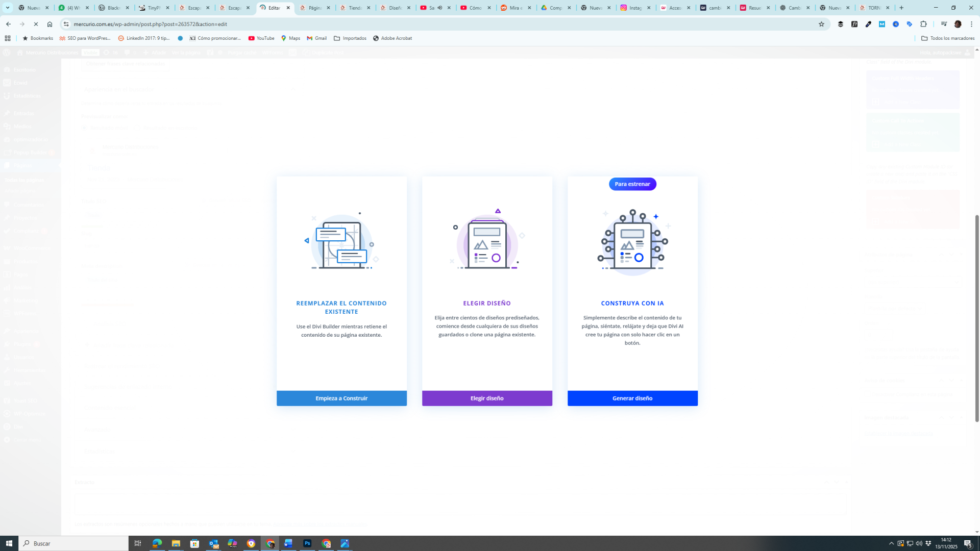Click the Elegir diseño card illustration
The width and height of the screenshot is (980, 551).
(487, 240)
